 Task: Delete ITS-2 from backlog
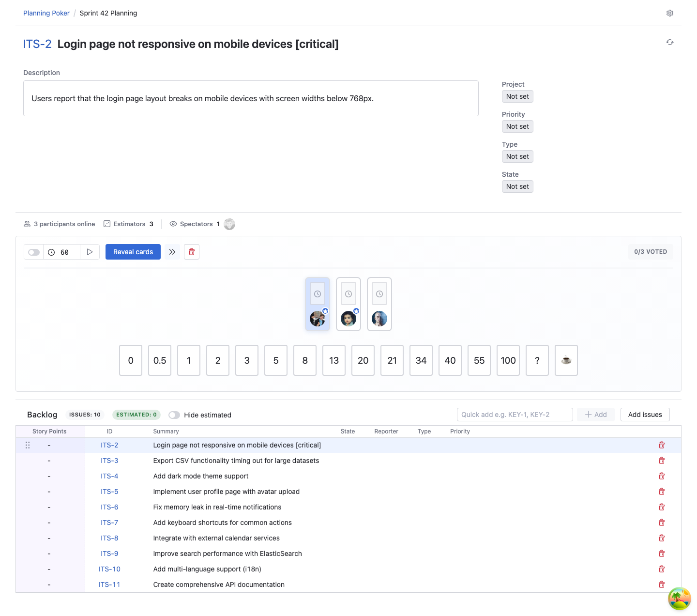[662, 445]
